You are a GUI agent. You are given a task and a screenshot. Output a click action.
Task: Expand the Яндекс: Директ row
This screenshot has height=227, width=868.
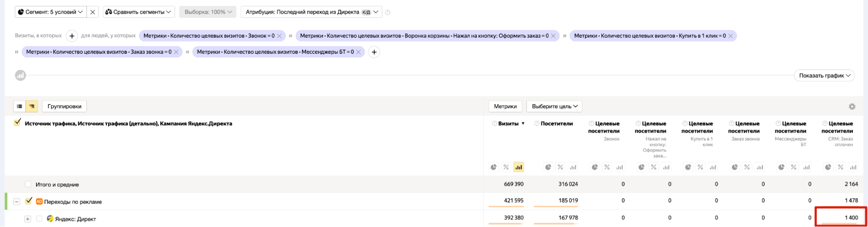click(x=27, y=219)
